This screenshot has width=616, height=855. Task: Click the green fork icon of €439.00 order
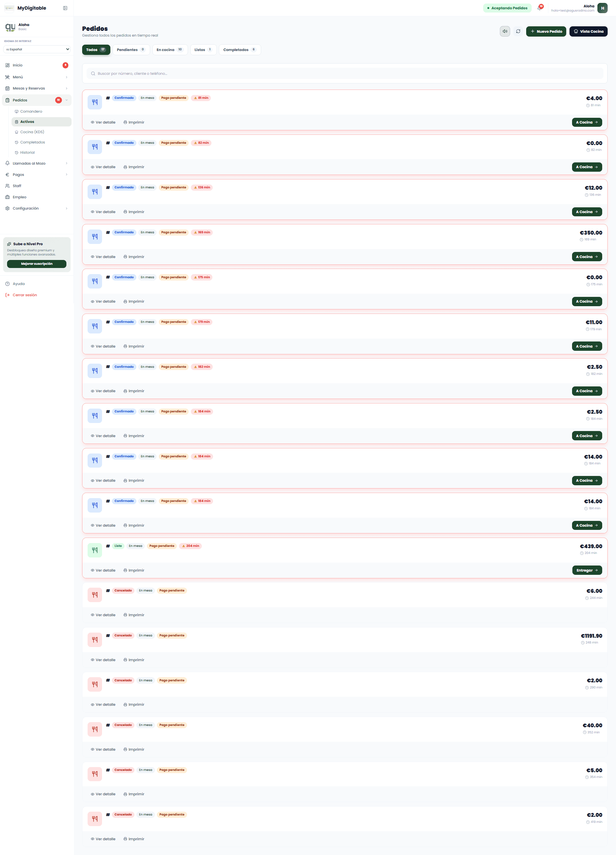pyautogui.click(x=95, y=550)
